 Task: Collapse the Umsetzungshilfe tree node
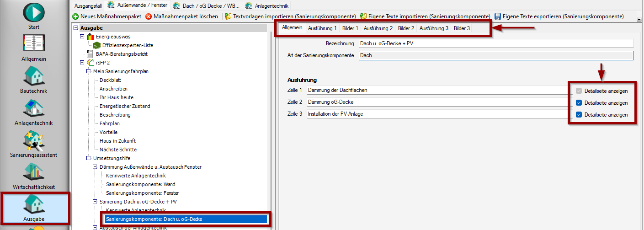[89, 158]
